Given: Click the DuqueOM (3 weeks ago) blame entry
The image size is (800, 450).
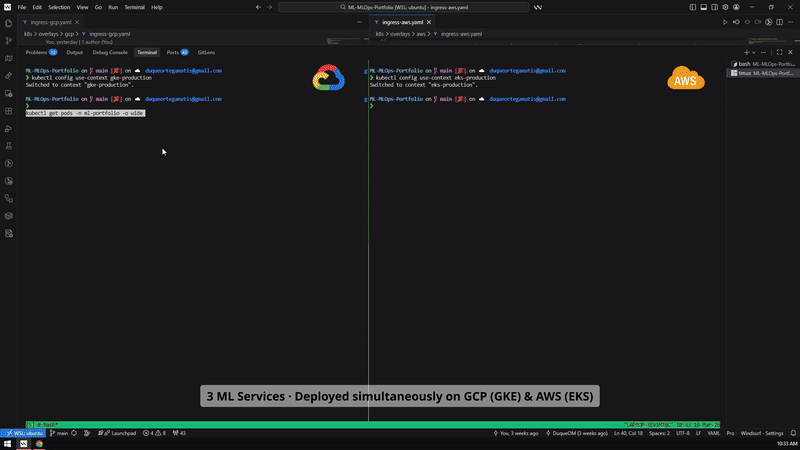Looking at the screenshot, I should [577, 433].
